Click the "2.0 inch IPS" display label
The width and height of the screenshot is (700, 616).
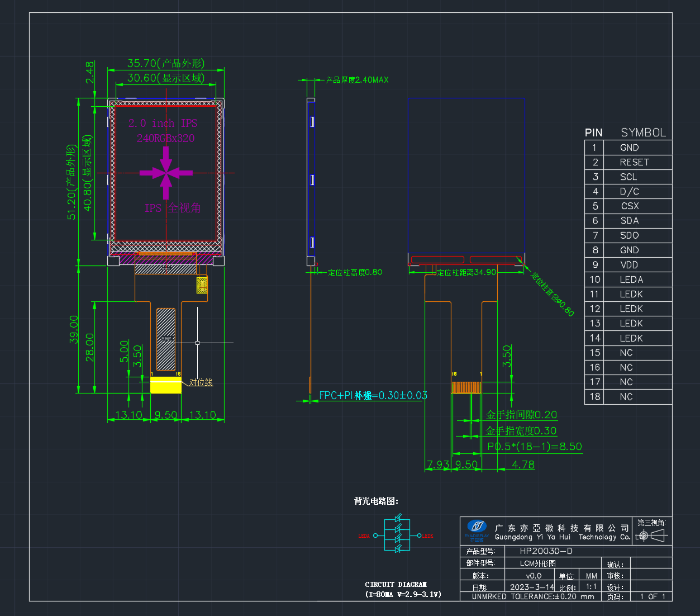coord(163,123)
